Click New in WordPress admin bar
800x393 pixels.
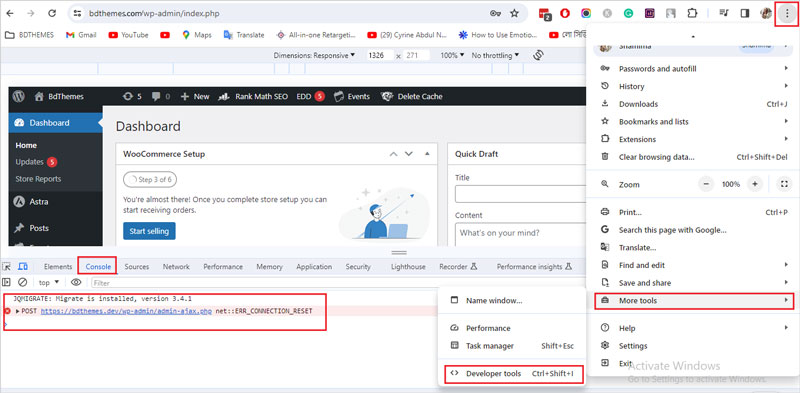click(195, 96)
